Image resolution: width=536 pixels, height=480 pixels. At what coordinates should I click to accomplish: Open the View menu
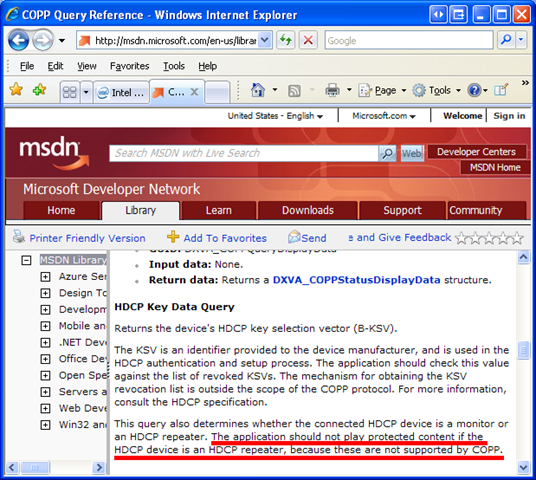86,66
